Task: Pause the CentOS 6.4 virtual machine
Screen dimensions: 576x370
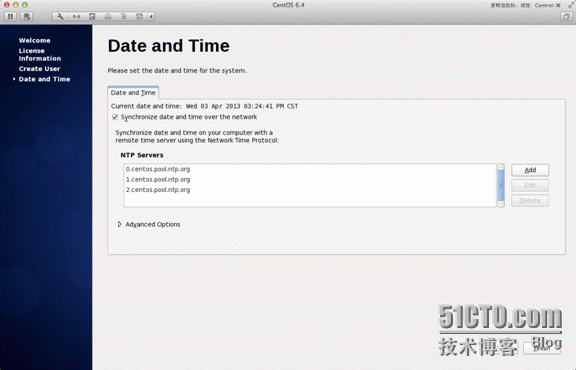Action: tap(10, 17)
